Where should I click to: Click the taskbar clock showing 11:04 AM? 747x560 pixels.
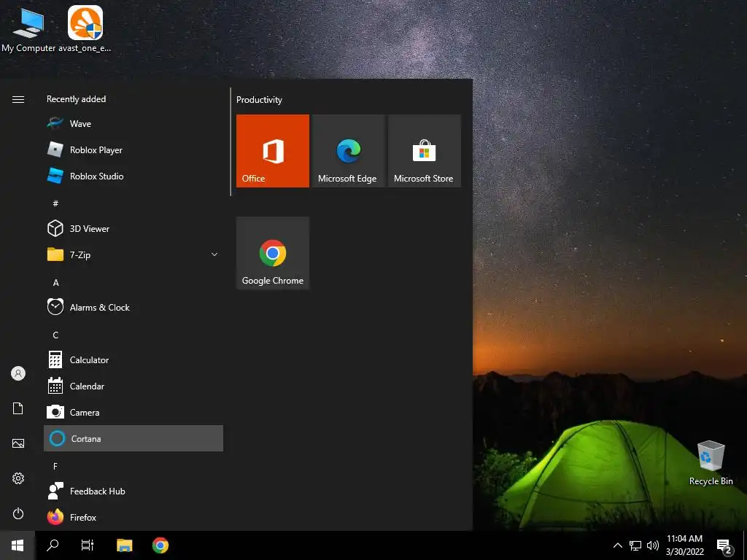click(684, 545)
